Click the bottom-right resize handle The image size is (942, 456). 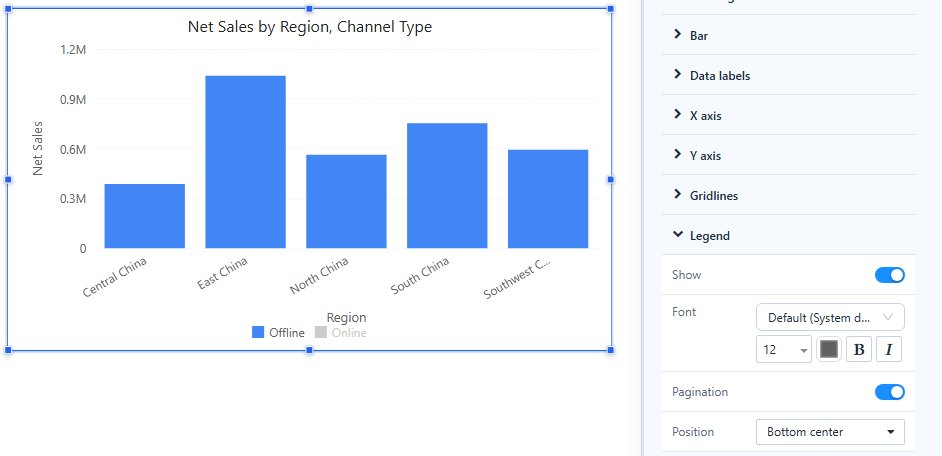(x=611, y=350)
